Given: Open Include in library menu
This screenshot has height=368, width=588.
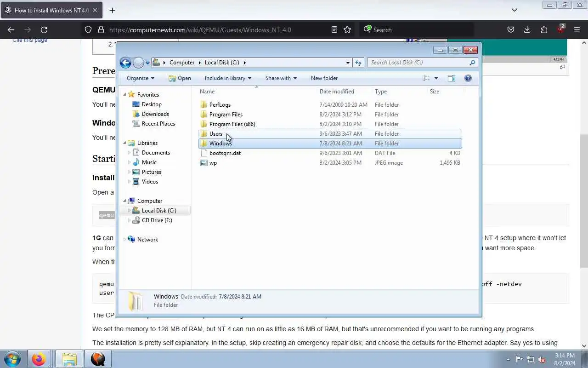Looking at the screenshot, I should (x=228, y=78).
